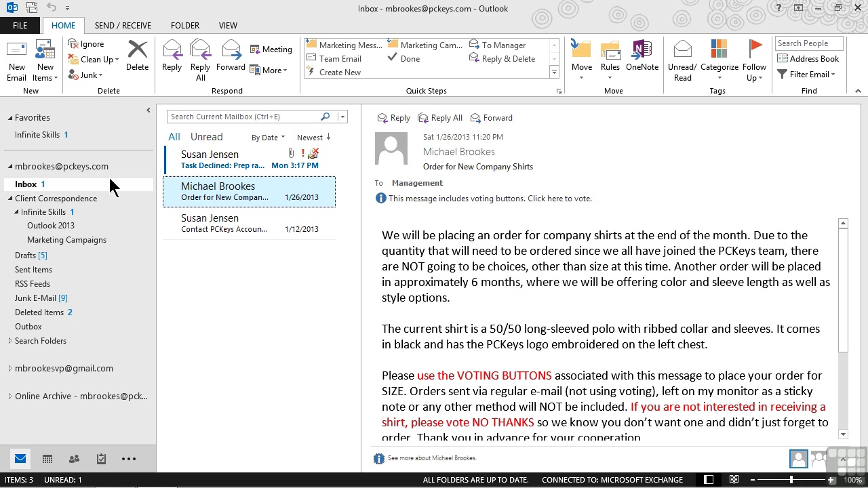Run the Team Email quick step
The image size is (868, 488).
pyautogui.click(x=334, y=59)
